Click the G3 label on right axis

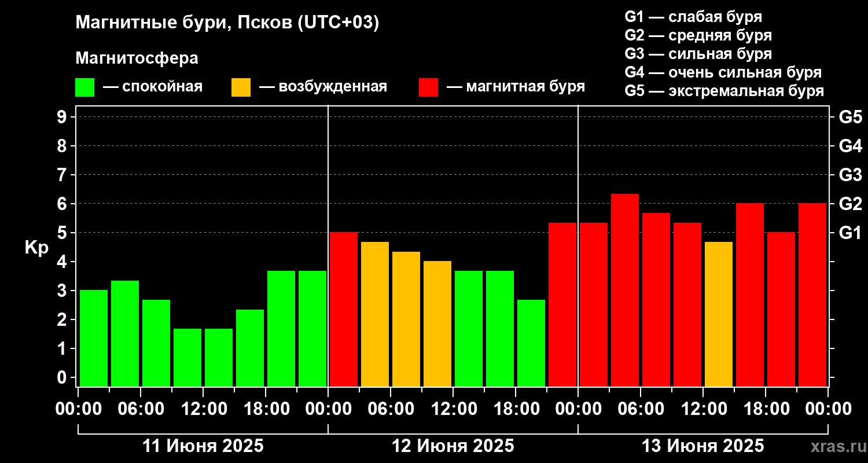coord(851,175)
